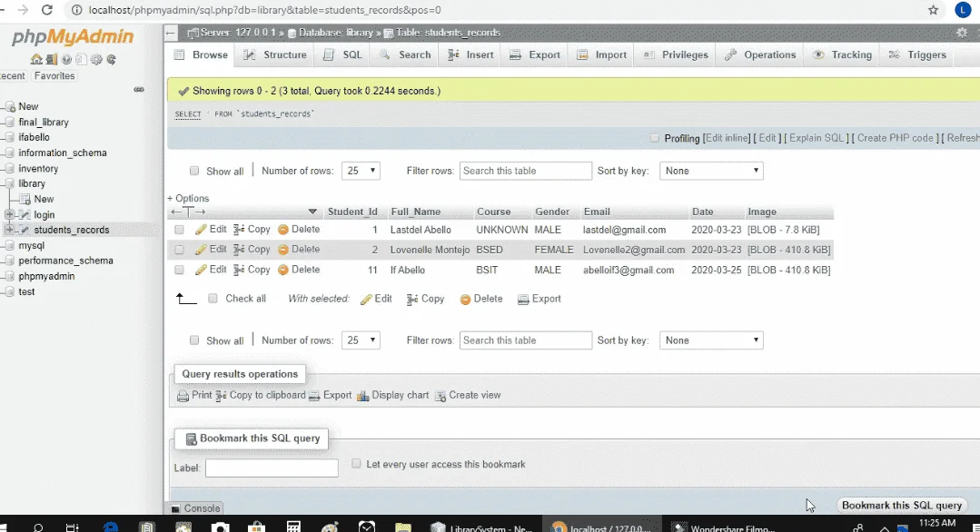Open the SQL tab
Screen dimensions: 980x532
coord(343,55)
